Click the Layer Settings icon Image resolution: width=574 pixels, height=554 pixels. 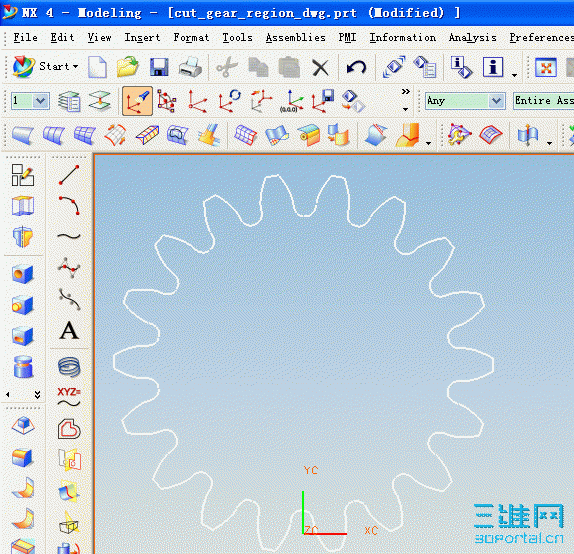[69, 101]
